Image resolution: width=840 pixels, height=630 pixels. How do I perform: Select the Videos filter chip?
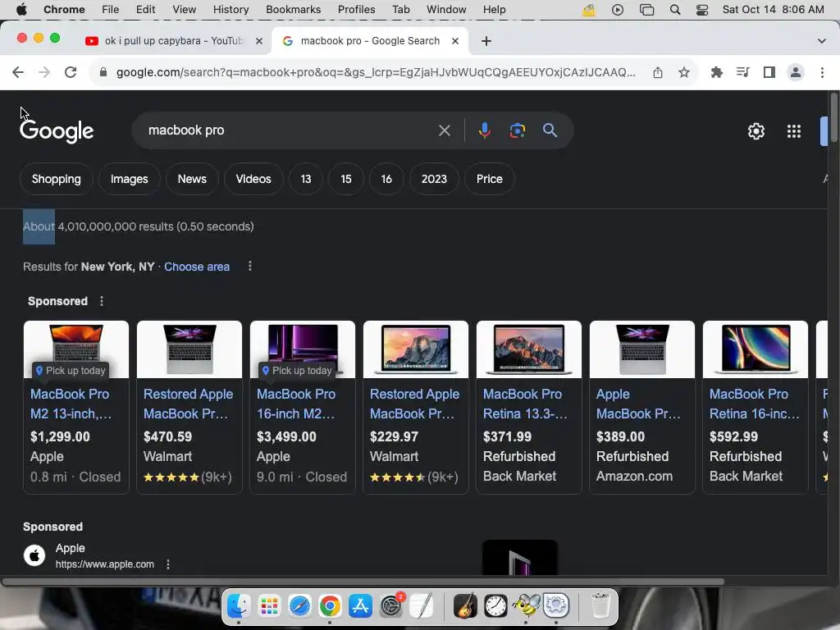(253, 179)
